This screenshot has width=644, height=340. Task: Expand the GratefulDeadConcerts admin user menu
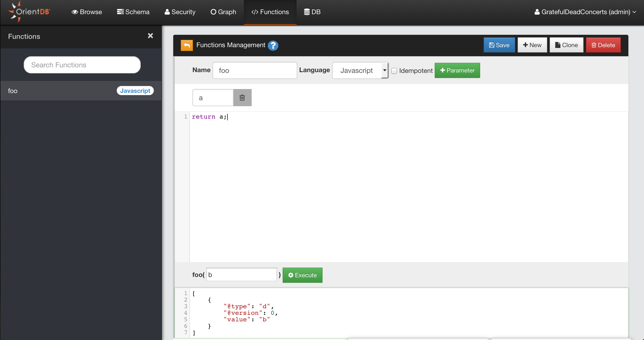(585, 12)
